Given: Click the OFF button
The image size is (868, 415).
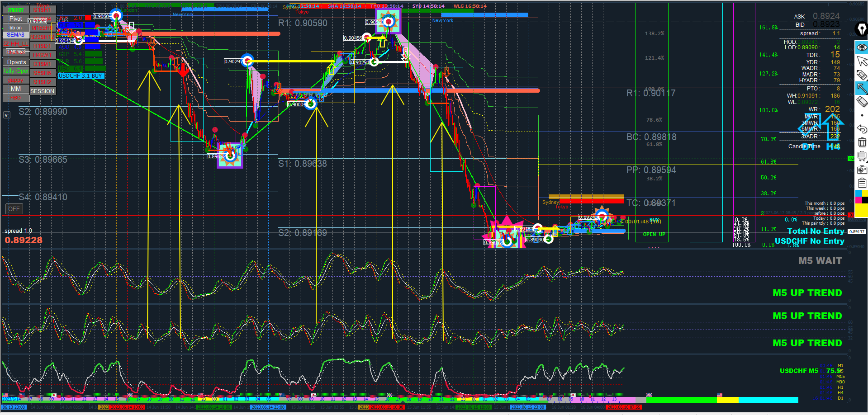Looking at the screenshot, I should pyautogui.click(x=14, y=209).
